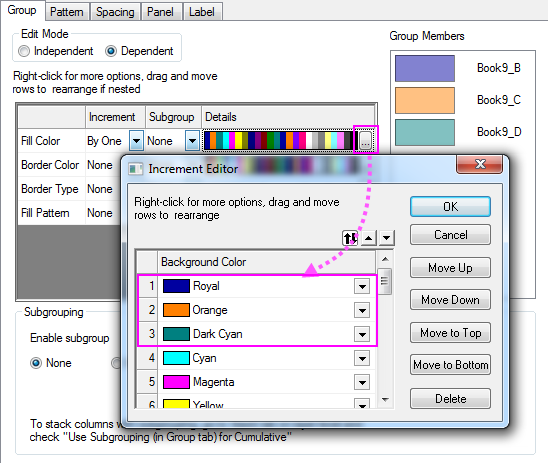Image resolution: width=548 pixels, height=463 pixels.
Task: Click the Book9_C orange swatch
Action: click(425, 100)
